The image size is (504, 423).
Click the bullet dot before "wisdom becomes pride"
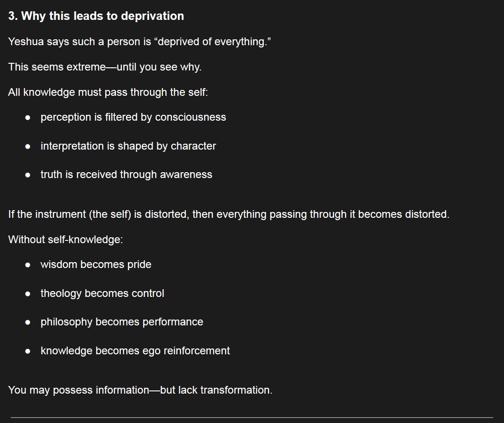point(28,265)
